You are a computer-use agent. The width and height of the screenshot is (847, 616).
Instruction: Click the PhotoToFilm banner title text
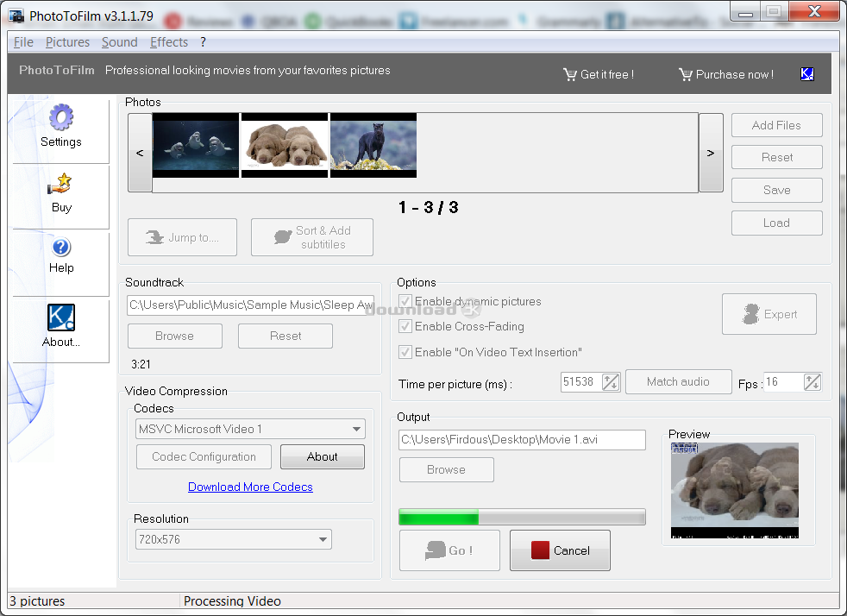pyautogui.click(x=57, y=70)
